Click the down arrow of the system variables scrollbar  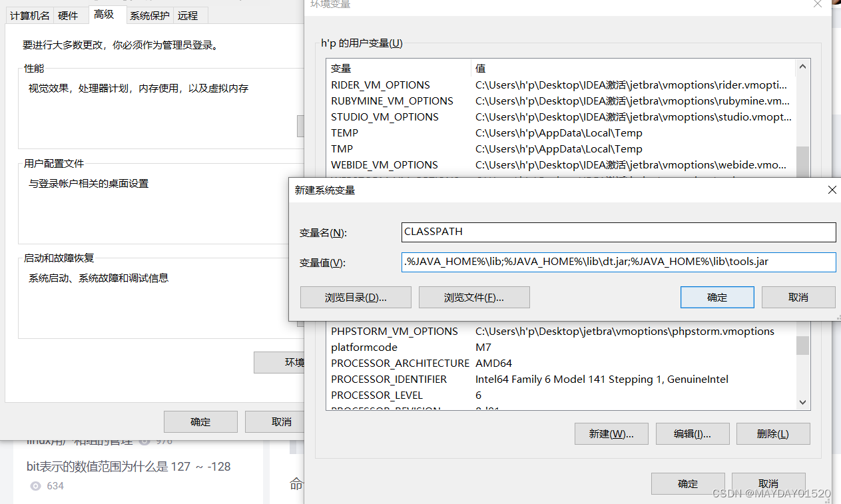pos(802,402)
